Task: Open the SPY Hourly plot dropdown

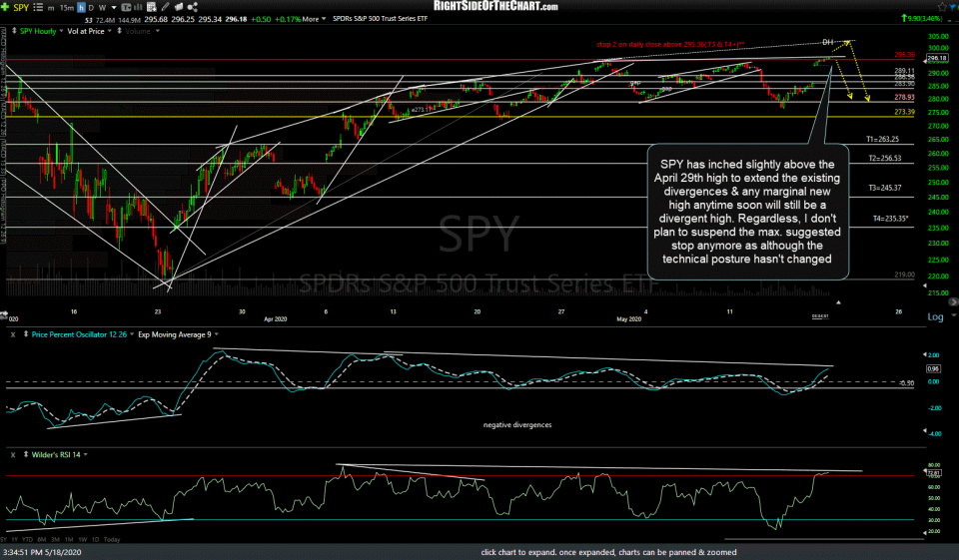Action: coord(61,31)
